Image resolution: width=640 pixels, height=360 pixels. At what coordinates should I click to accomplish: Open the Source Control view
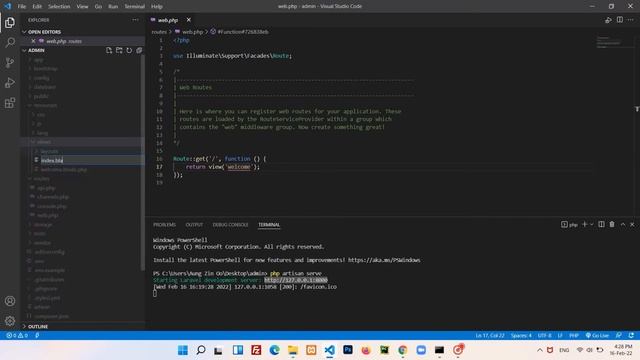[10, 62]
